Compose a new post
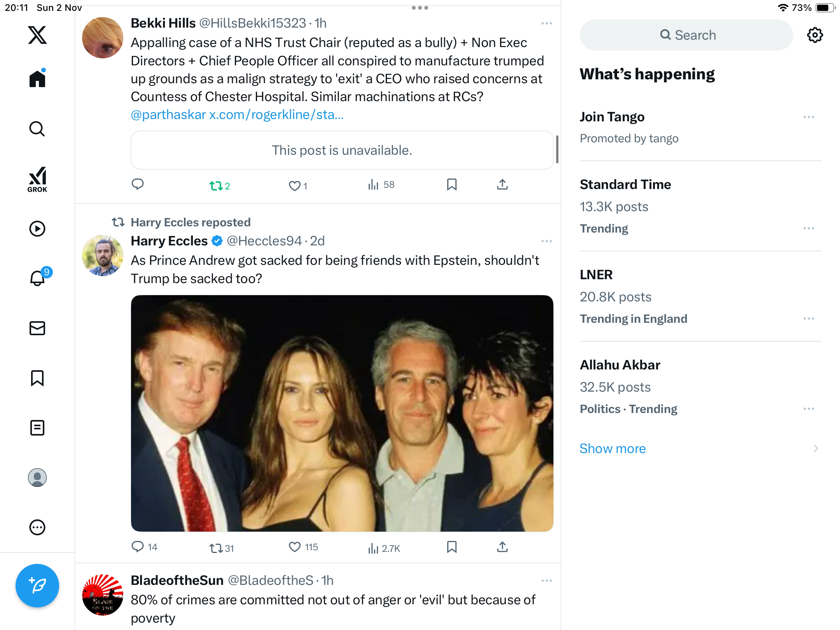 click(37, 585)
